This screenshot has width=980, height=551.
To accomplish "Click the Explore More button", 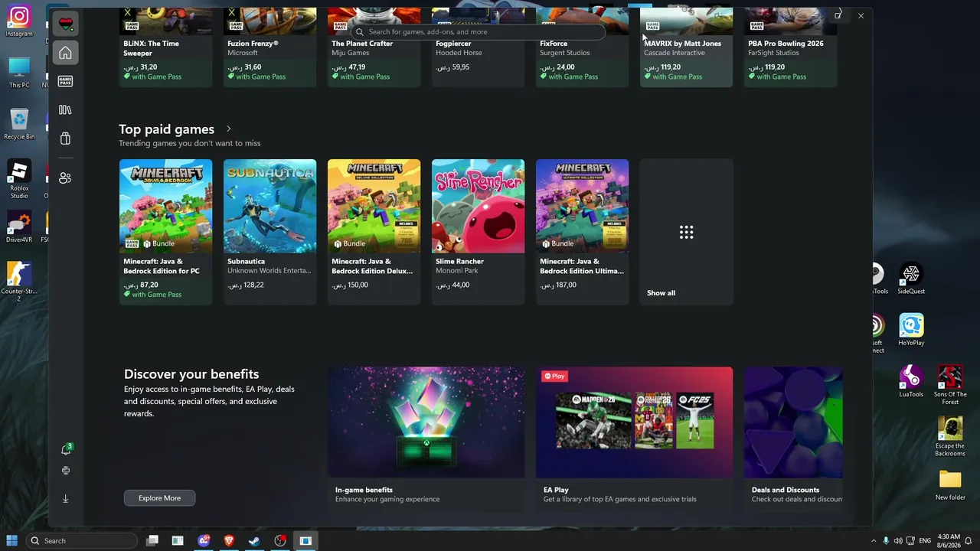I will point(159,498).
